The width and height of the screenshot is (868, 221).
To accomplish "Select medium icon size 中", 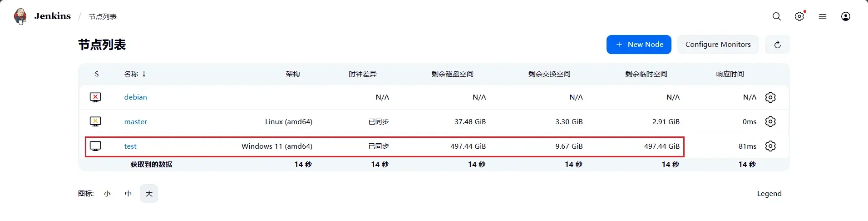I will 128,194.
